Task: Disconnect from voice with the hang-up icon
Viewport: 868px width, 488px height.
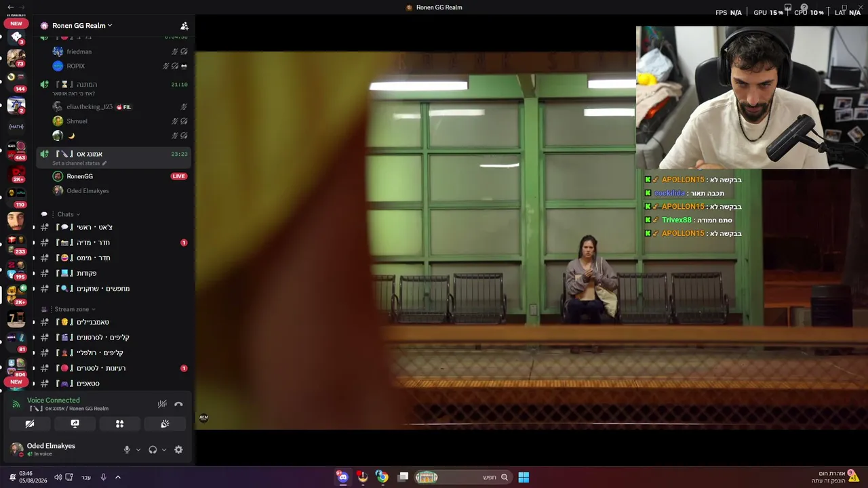Action: [178, 404]
